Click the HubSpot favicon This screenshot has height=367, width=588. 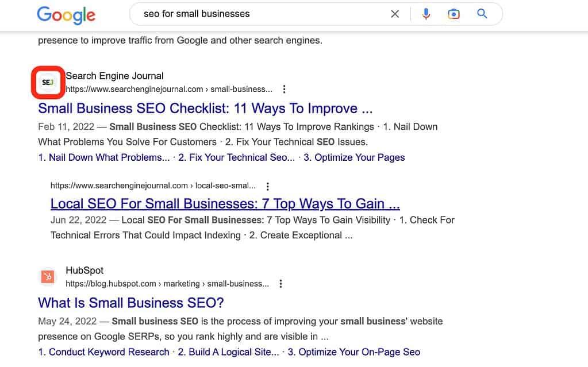click(x=48, y=277)
